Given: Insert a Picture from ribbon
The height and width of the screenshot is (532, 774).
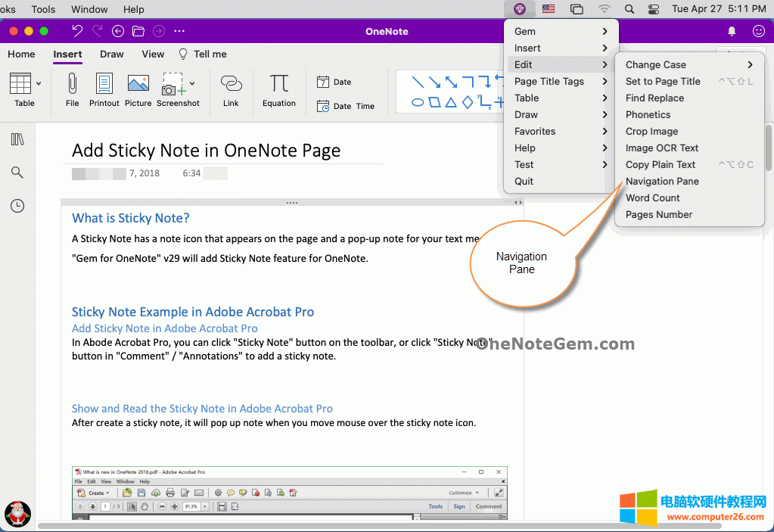Looking at the screenshot, I should [138, 83].
